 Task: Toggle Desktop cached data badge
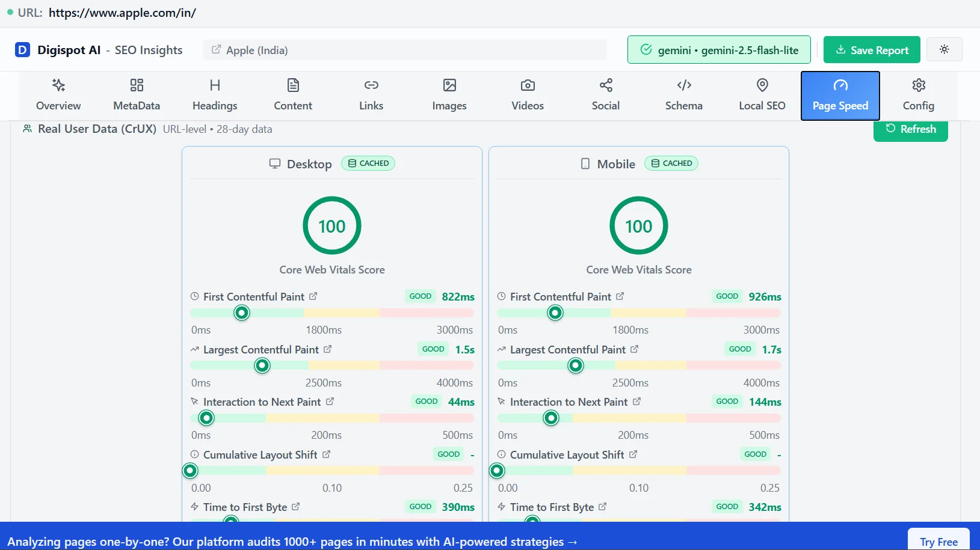pos(368,163)
